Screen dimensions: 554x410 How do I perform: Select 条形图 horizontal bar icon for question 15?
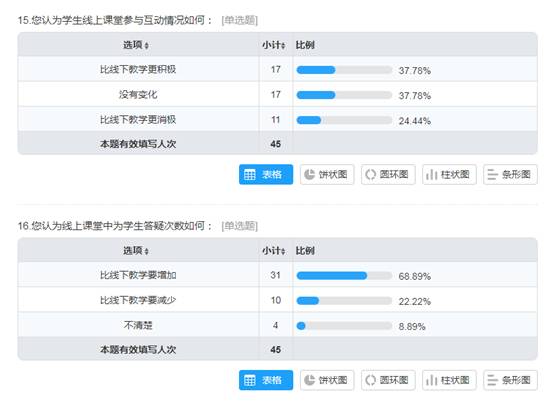510,175
